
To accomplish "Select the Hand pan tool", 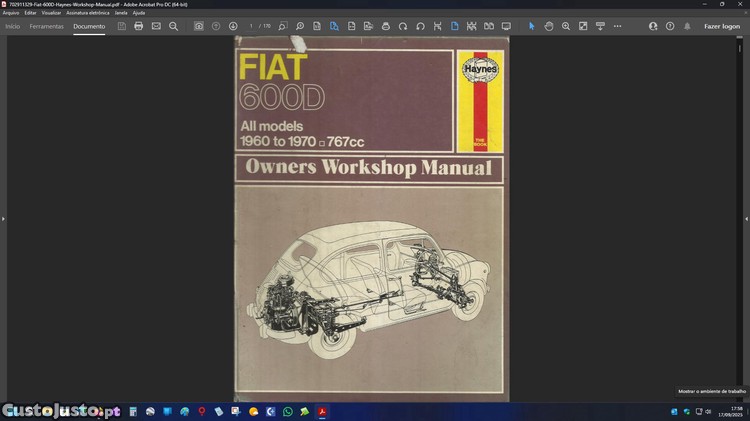I will pos(549,26).
